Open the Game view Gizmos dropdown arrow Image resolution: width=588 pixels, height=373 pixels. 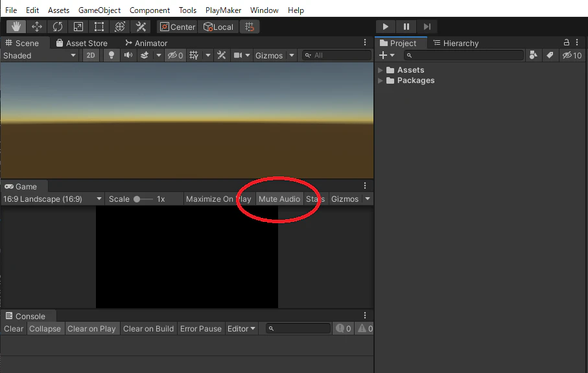(x=368, y=199)
